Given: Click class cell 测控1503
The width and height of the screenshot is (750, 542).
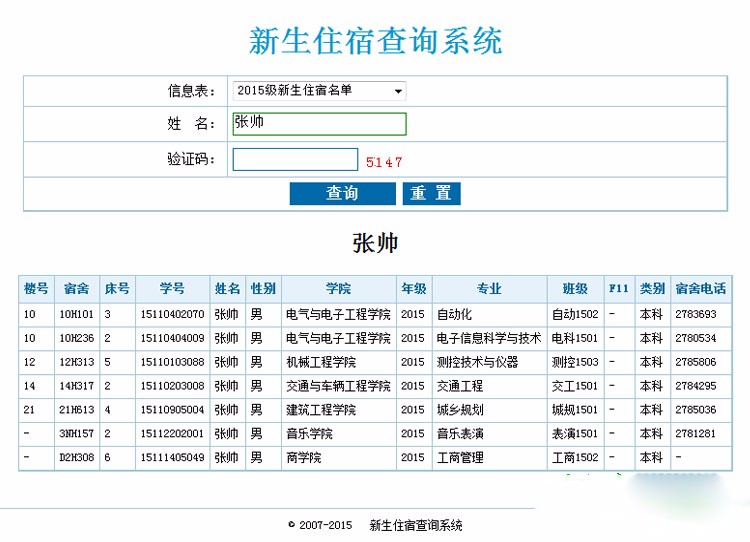Looking at the screenshot, I should pos(575,362).
